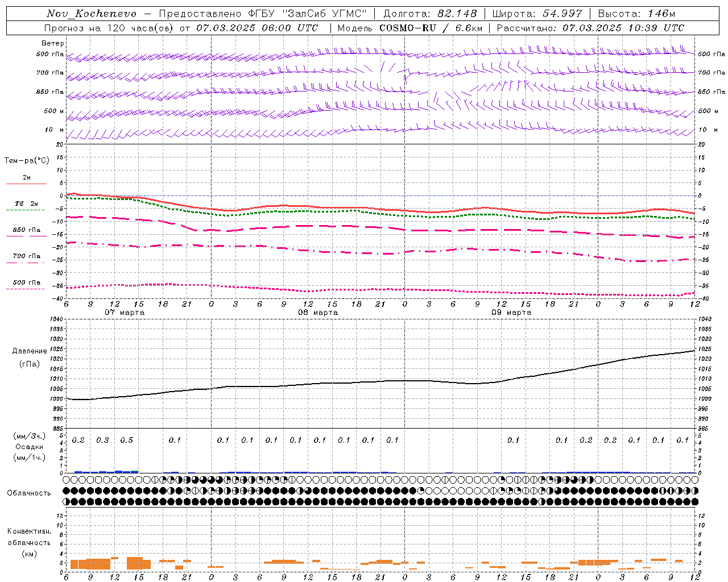Select the text Предоставлено ФГБУ "ЗапСиб УГМС"
The width and height of the screenshot is (728, 582).
click(x=263, y=14)
